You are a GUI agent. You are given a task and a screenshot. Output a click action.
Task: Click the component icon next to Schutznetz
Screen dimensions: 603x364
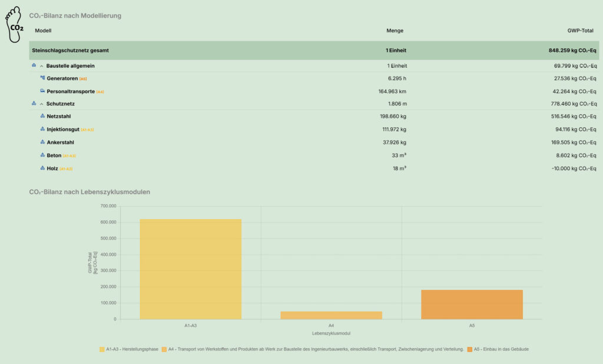coord(34,103)
